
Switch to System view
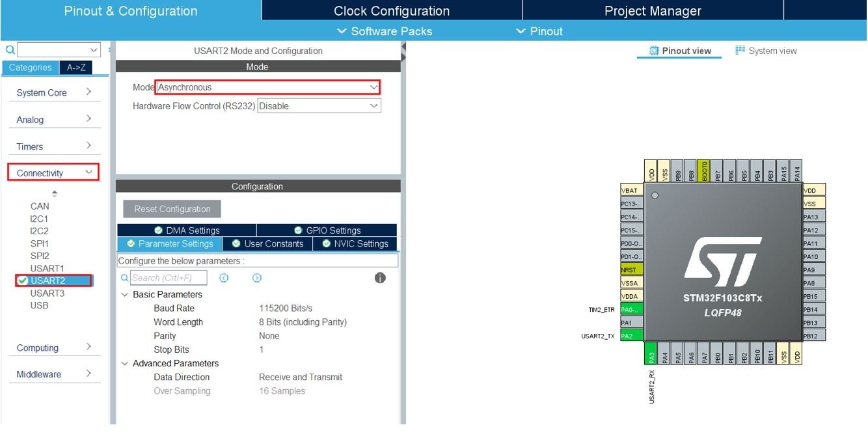pyautogui.click(x=766, y=51)
